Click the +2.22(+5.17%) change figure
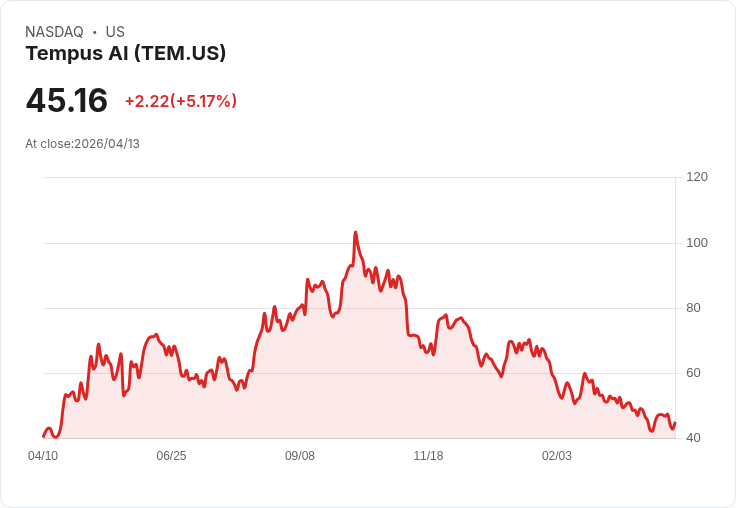 [181, 101]
